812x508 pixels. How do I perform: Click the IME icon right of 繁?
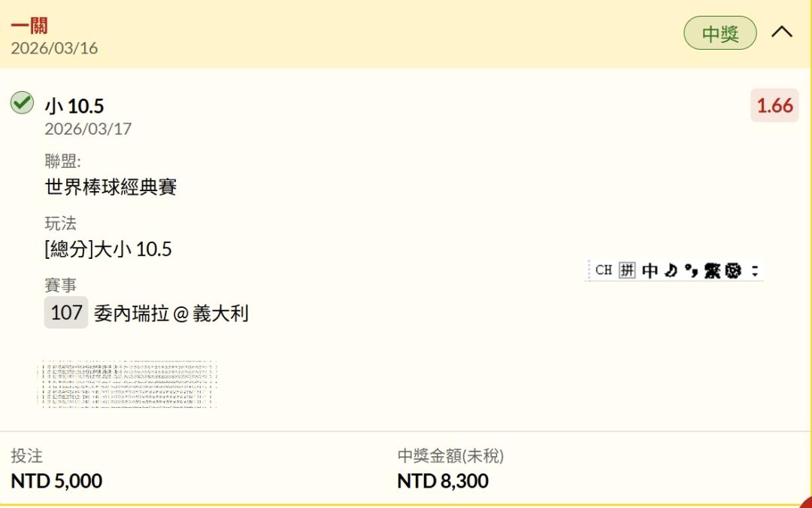click(x=733, y=270)
